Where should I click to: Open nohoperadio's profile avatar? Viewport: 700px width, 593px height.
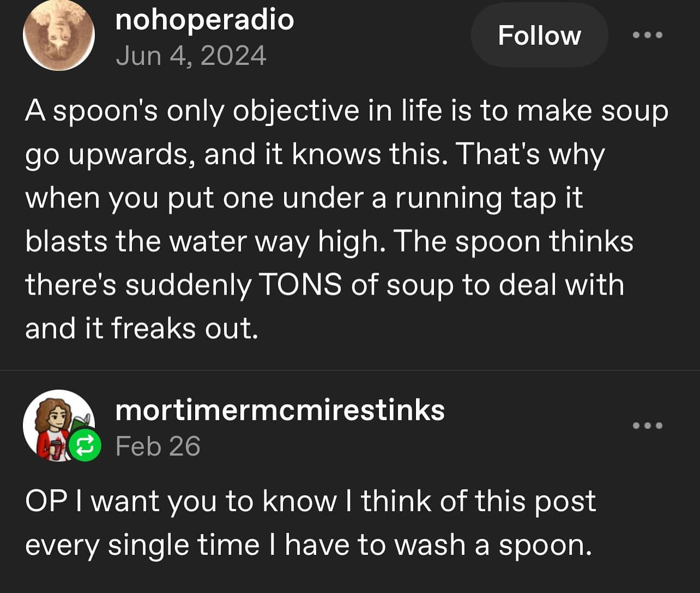tap(59, 35)
